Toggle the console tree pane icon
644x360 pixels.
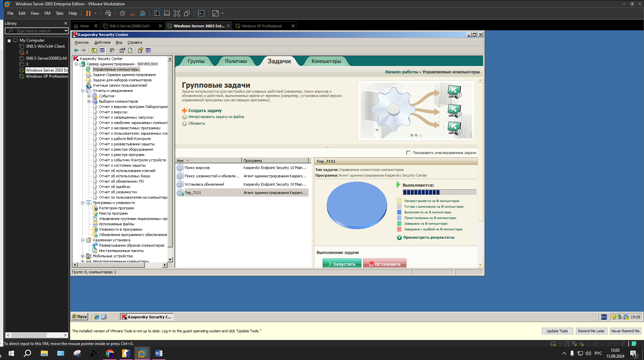point(102,50)
